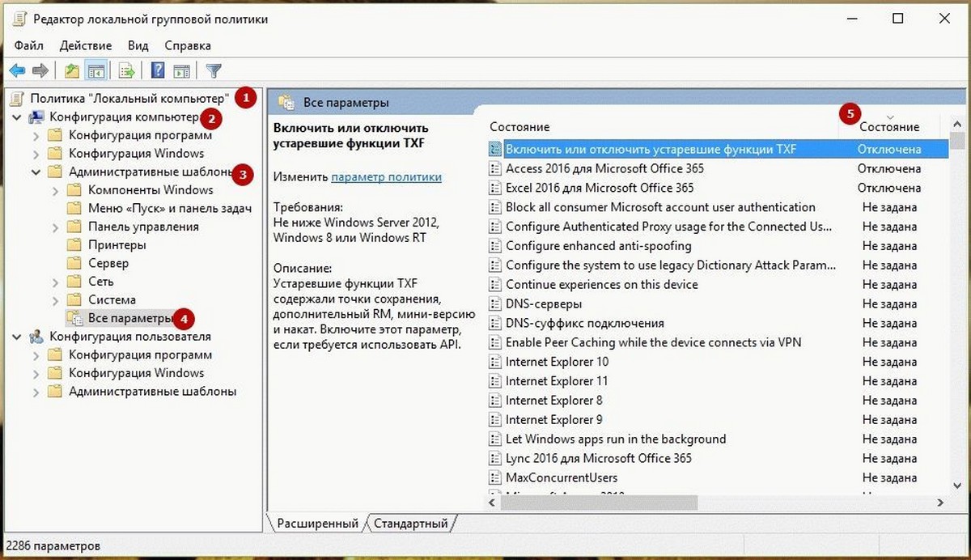Open the Действие menu
Viewport: 971px width, 560px height.
(86, 45)
